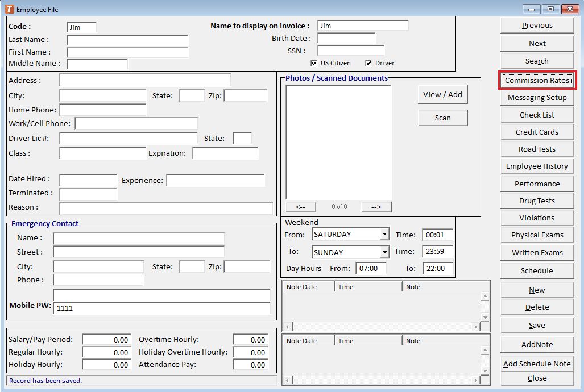Open Physical Exams
The image size is (584, 392).
[537, 235]
